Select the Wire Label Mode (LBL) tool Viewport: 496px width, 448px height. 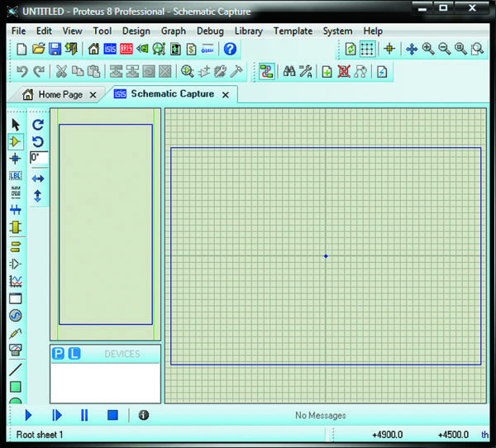click(16, 175)
